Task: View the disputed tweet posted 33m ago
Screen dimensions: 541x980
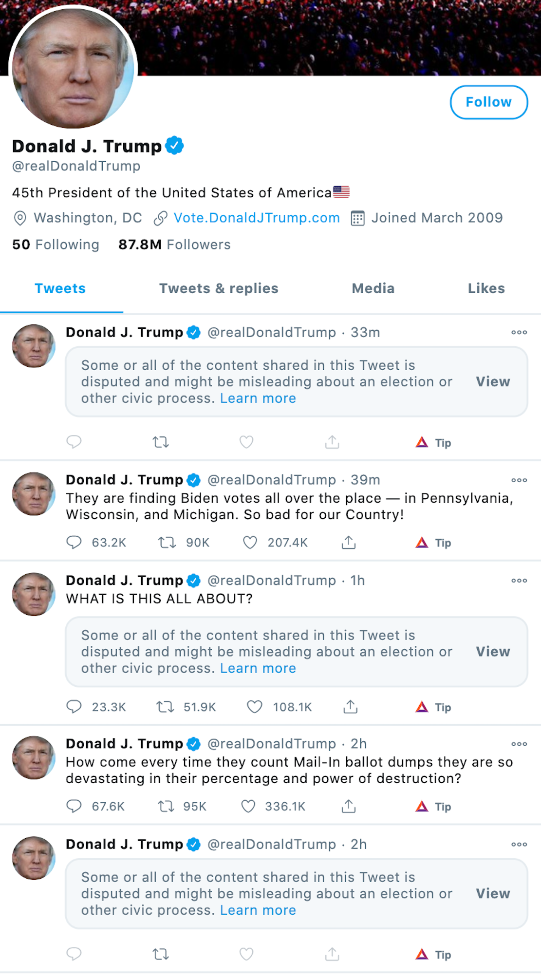Action: tap(493, 381)
